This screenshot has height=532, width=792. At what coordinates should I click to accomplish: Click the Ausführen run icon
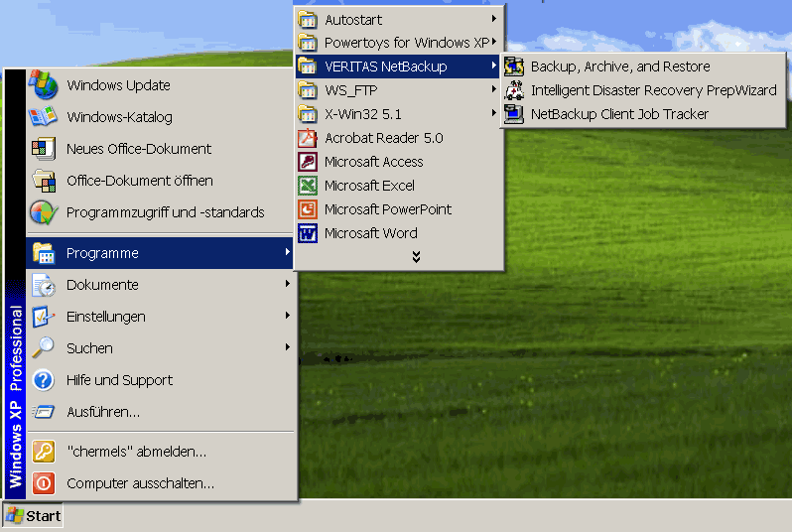[44, 412]
